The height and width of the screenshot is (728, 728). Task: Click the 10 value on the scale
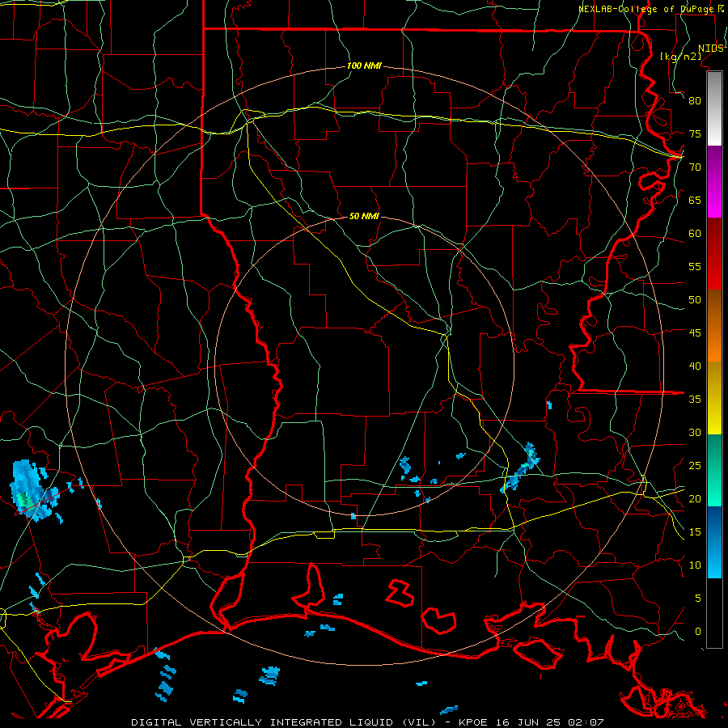pos(695,565)
